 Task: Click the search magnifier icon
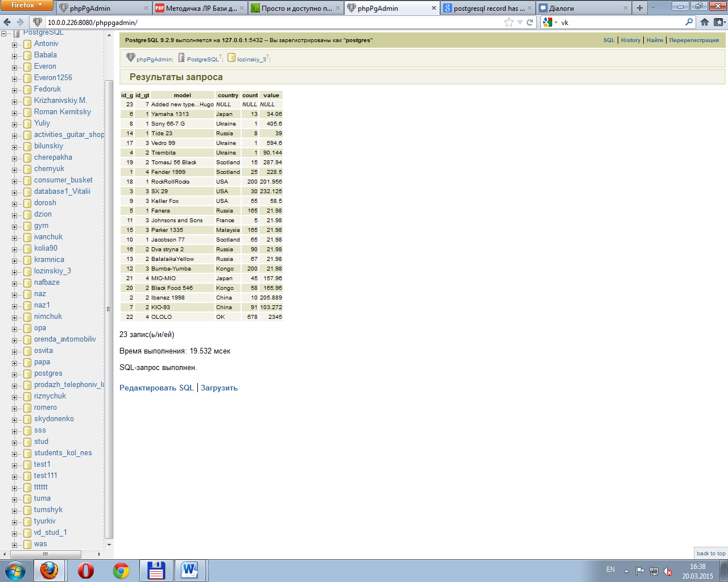[689, 22]
